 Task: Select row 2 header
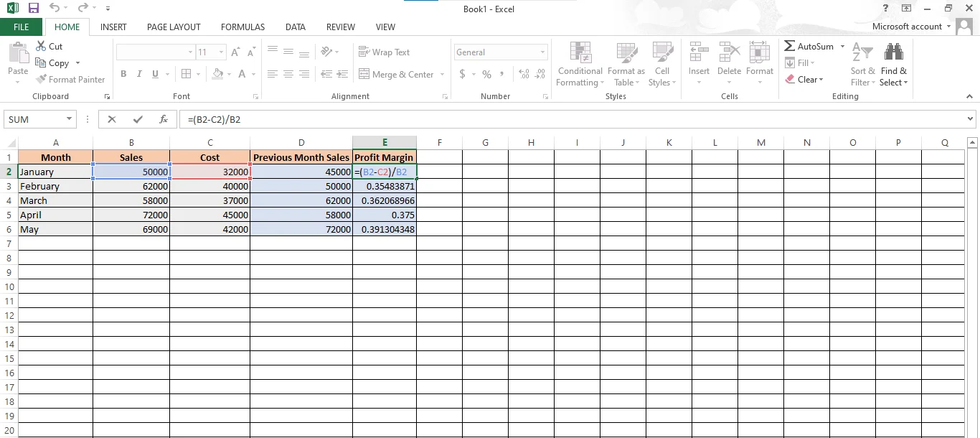[x=9, y=172]
